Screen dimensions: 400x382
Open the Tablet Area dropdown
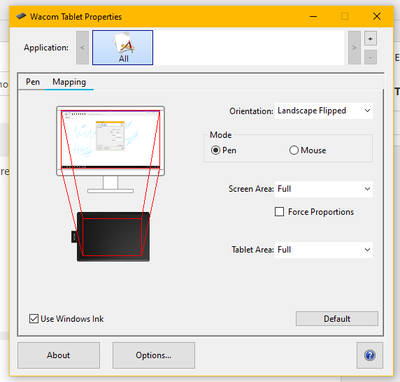tap(323, 250)
